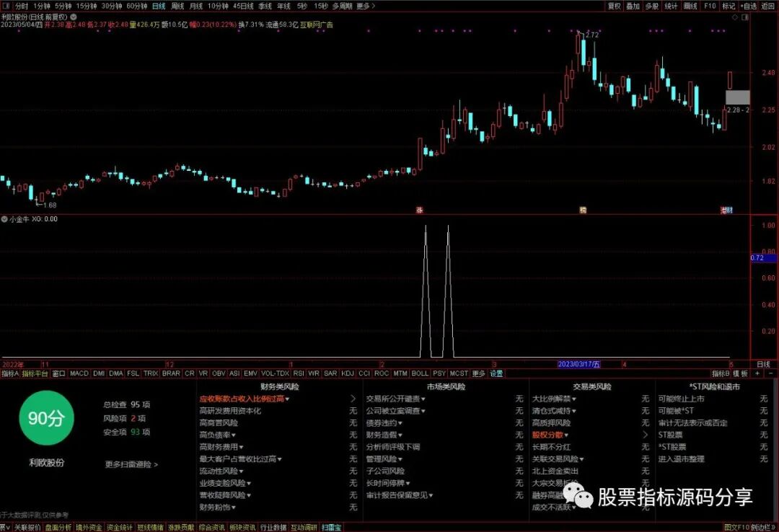
Task: Click the plus icon next to 模板
Action: coord(757,373)
